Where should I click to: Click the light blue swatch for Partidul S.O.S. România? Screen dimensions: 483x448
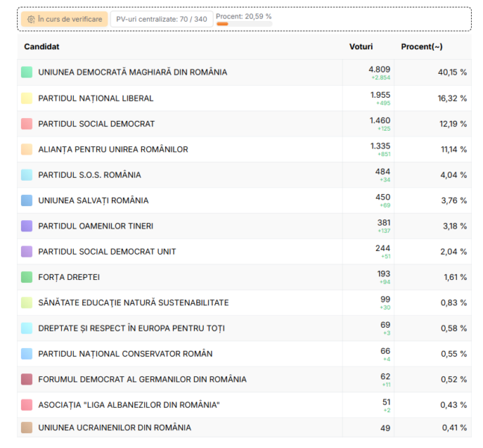pos(27,175)
